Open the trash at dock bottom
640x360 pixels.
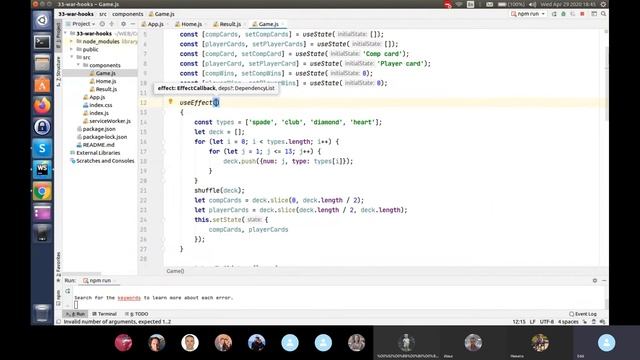[x=42, y=313]
